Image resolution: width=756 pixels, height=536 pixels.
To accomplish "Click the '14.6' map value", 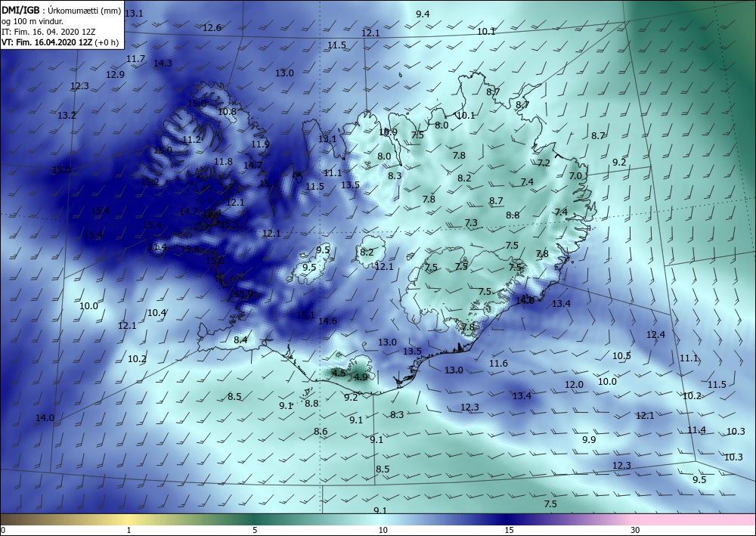I will pos(327,321).
